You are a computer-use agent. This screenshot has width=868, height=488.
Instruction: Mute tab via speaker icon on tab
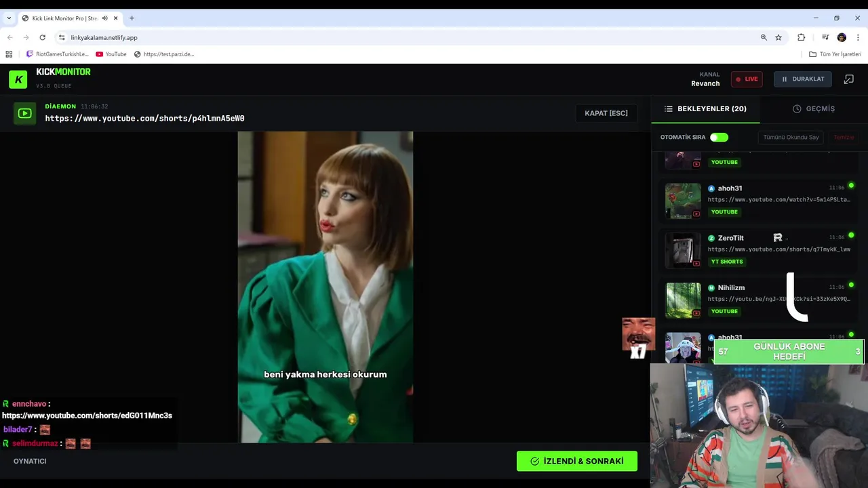click(x=104, y=18)
